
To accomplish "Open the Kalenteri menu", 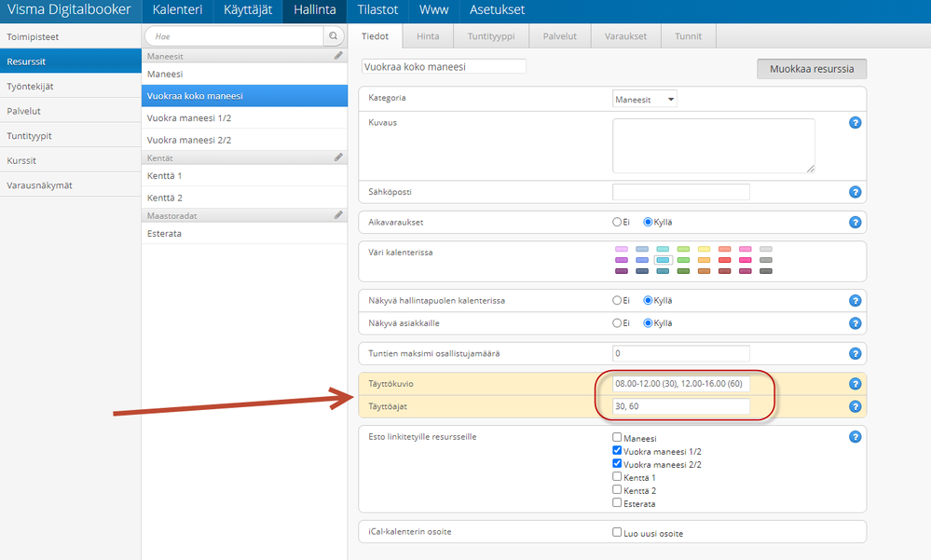I will click(177, 10).
